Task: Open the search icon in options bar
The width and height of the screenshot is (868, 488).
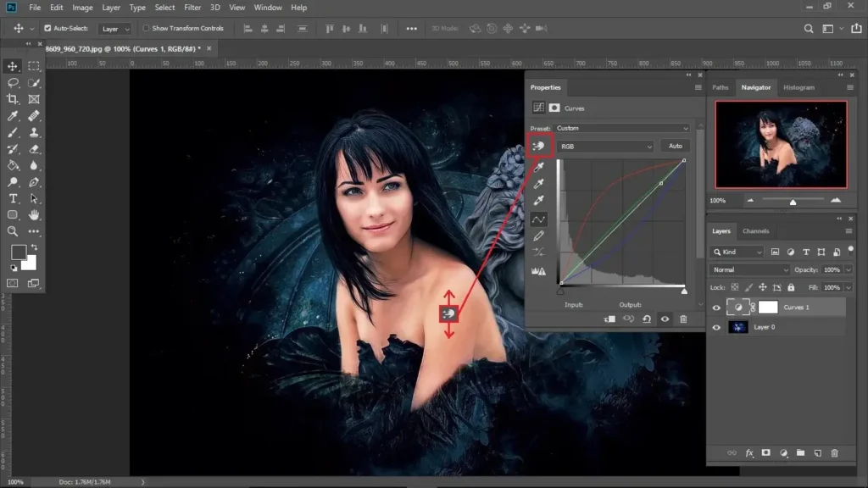Action: [x=809, y=29]
